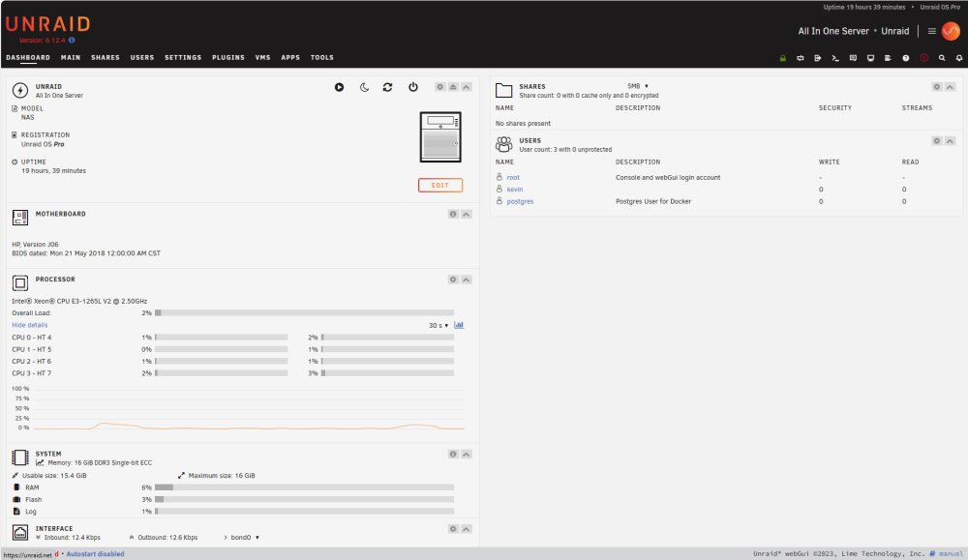Open the Processor tile gear settings
The height and width of the screenshot is (560, 968).
[453, 280]
